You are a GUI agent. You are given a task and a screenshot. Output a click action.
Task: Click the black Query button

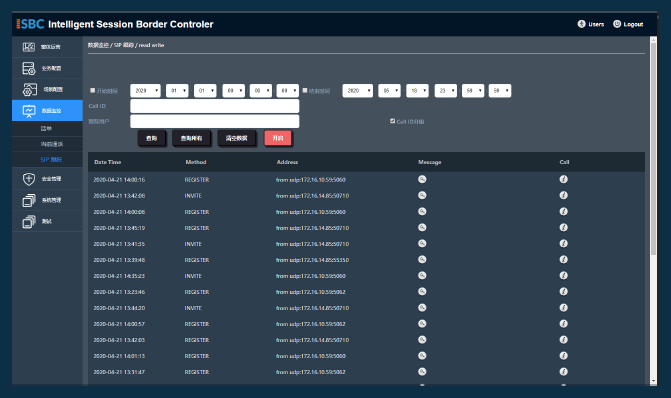click(151, 138)
